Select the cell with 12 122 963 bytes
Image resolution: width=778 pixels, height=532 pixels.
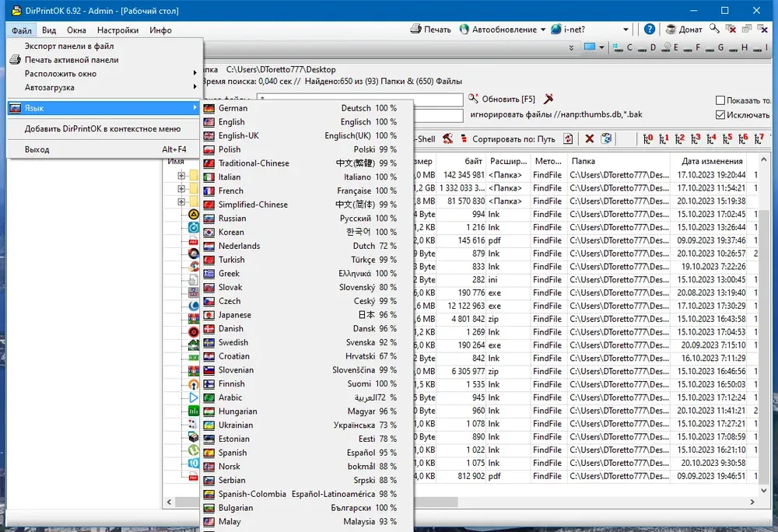(x=461, y=306)
